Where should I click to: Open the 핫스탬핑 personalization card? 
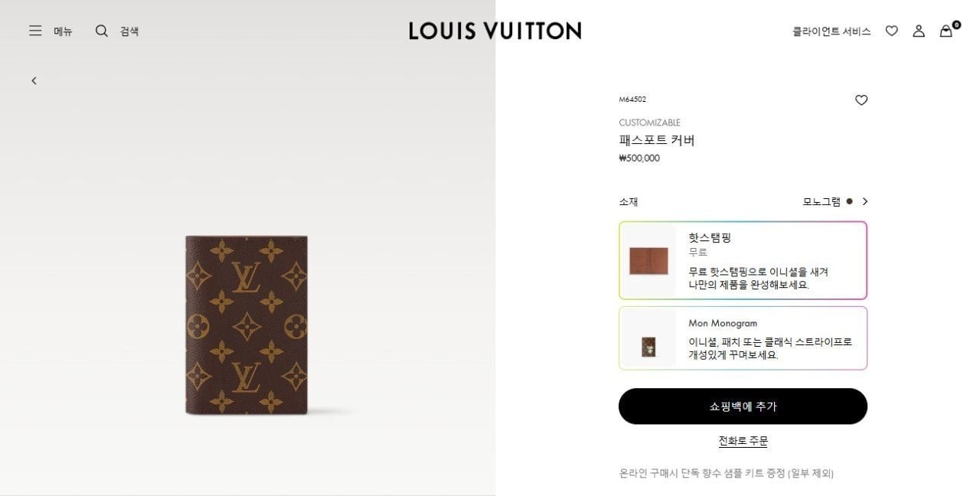pyautogui.click(x=743, y=260)
